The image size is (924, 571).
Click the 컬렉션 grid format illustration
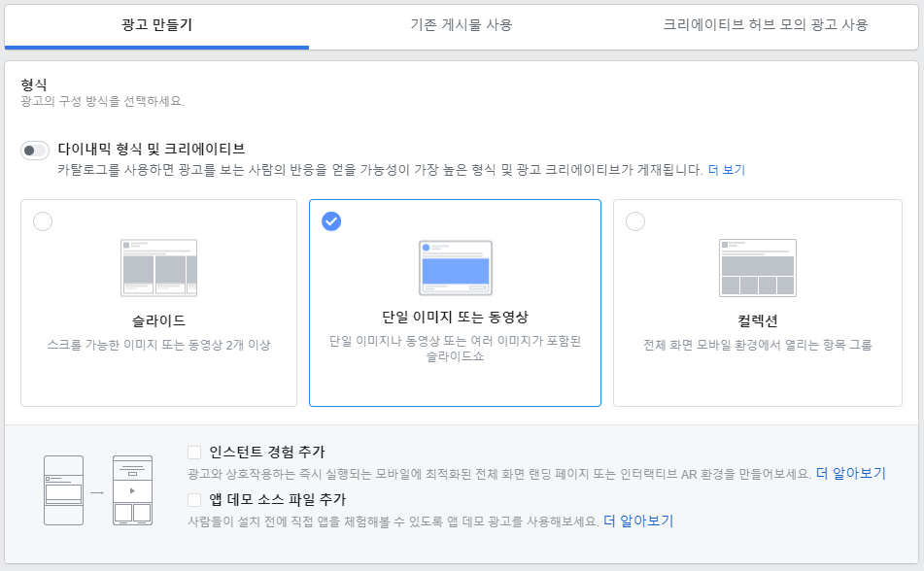pyautogui.click(x=758, y=267)
